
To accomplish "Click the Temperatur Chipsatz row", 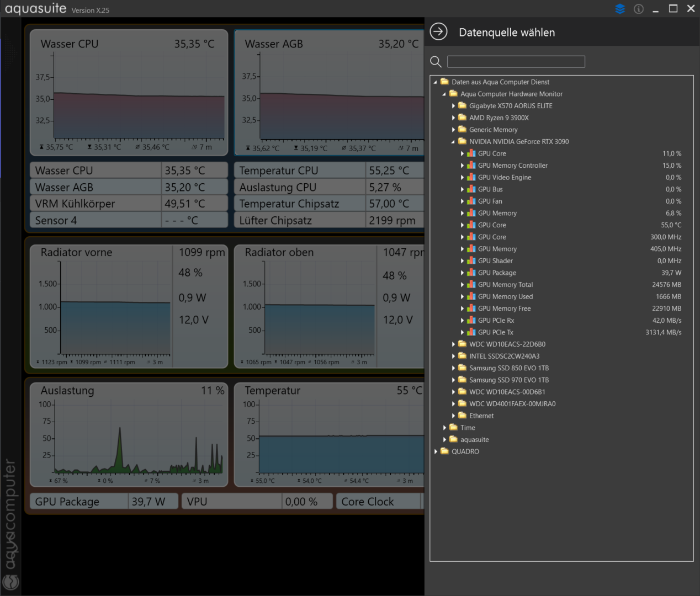I will tap(330, 203).
